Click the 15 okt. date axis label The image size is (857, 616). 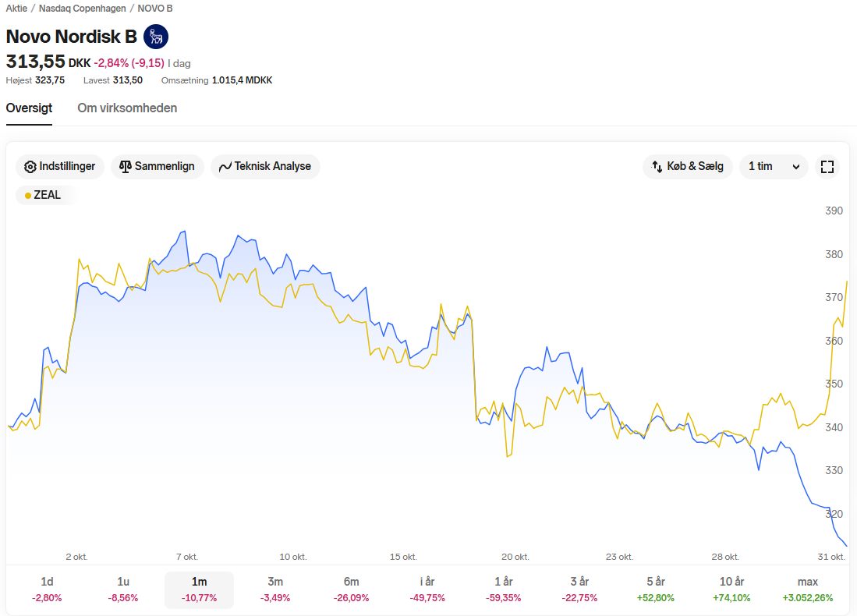click(x=403, y=557)
